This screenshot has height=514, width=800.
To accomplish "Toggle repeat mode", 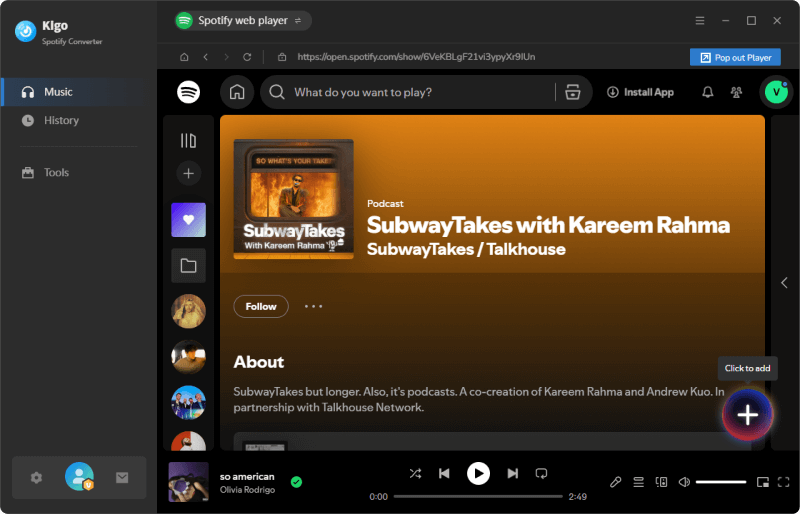I will (x=541, y=474).
